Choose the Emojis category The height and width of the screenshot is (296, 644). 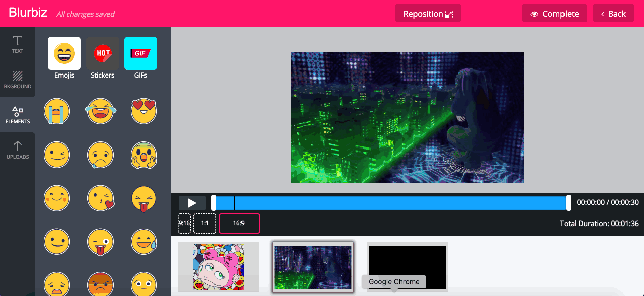coord(64,58)
